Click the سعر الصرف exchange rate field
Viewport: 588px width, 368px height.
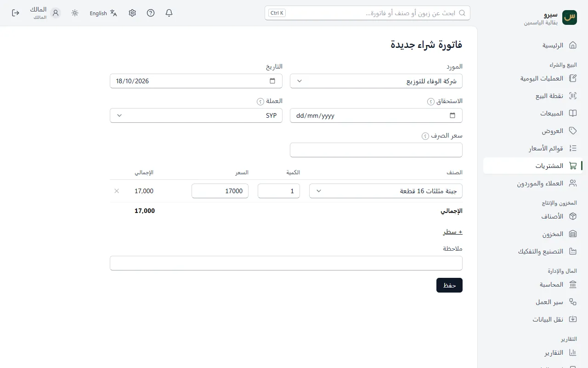coord(376,150)
